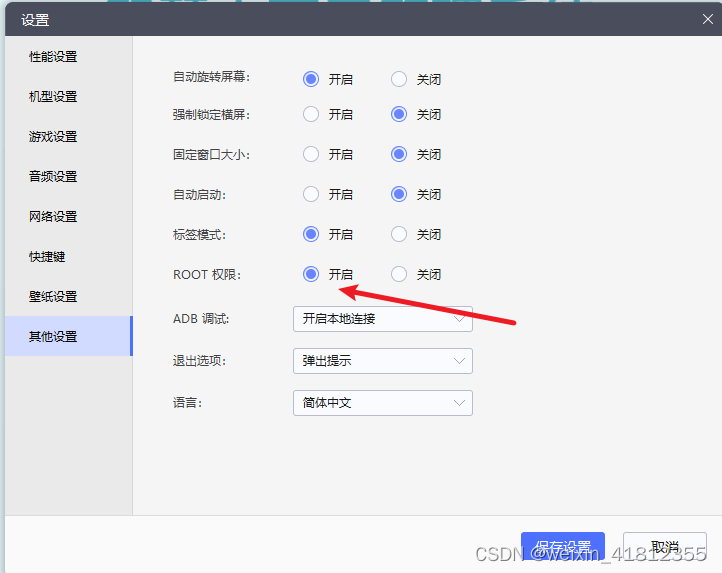Open the 性能设置 tab
The image size is (722, 573).
click(x=69, y=57)
